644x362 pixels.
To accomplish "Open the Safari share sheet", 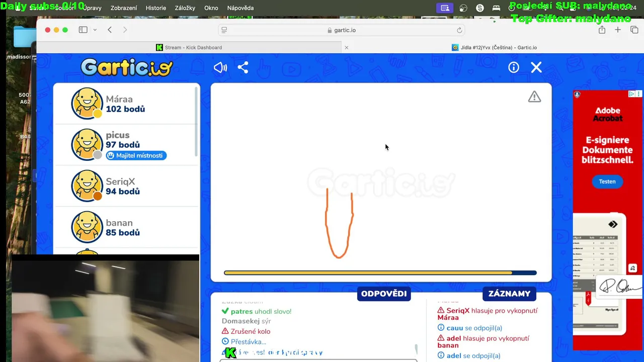I will click(x=602, y=30).
